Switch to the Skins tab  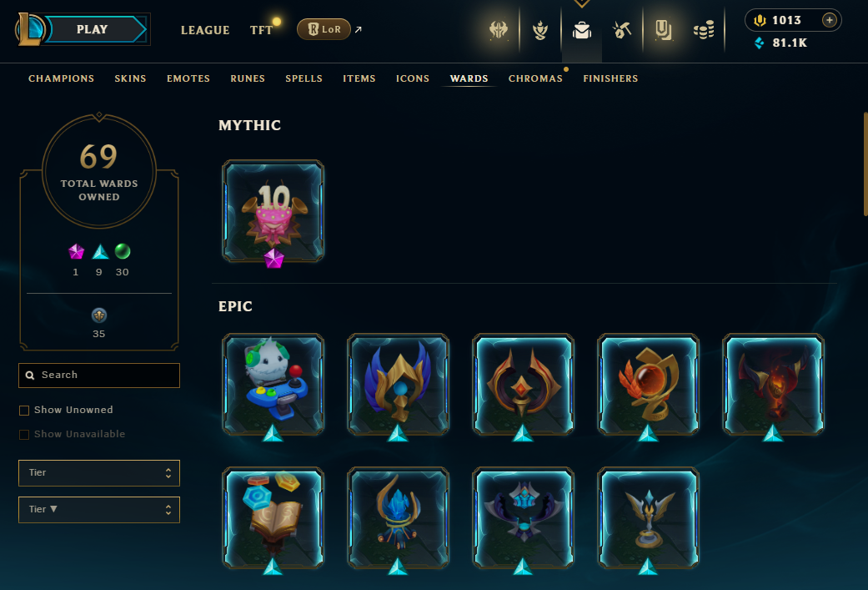coord(130,78)
